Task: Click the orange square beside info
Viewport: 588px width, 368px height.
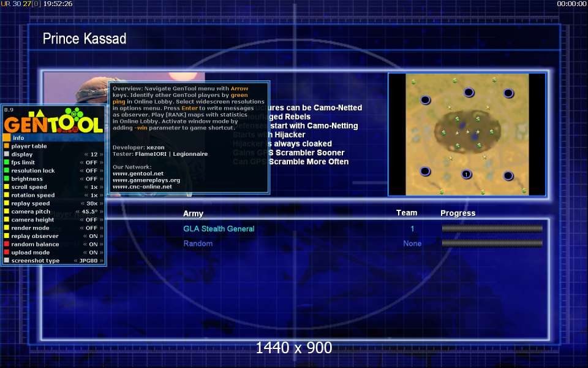Action: pos(6,138)
